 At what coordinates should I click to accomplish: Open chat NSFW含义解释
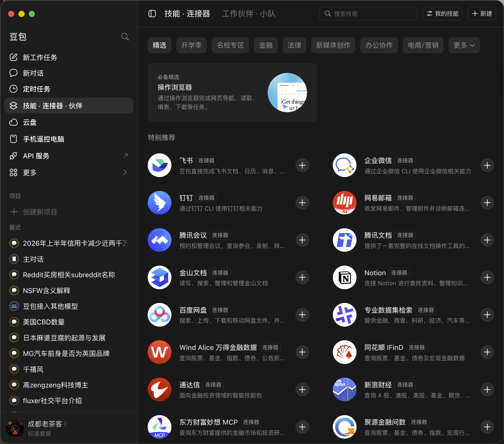click(x=69, y=291)
